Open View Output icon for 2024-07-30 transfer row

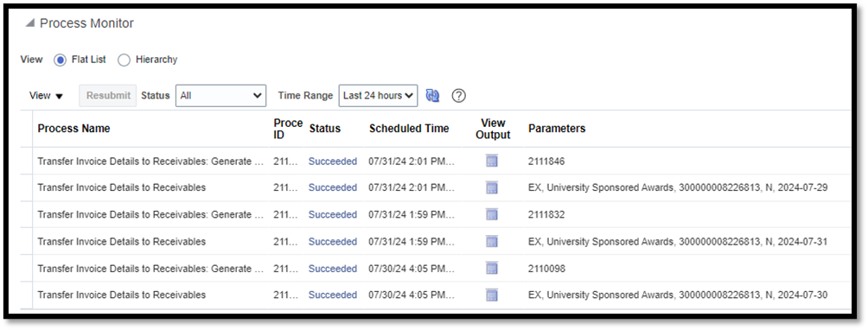click(492, 295)
